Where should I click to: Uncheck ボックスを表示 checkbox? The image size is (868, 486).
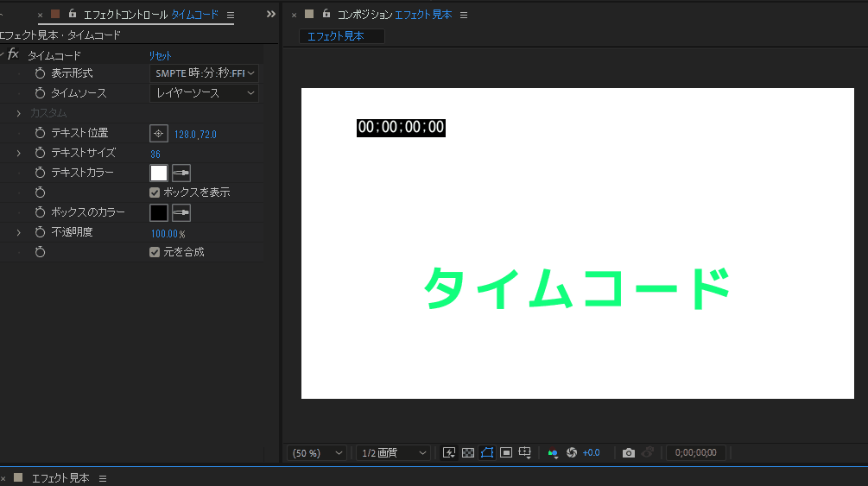pos(155,193)
